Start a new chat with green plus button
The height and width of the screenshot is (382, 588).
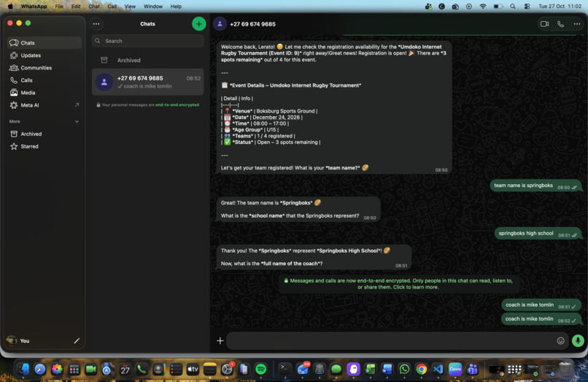click(x=198, y=24)
